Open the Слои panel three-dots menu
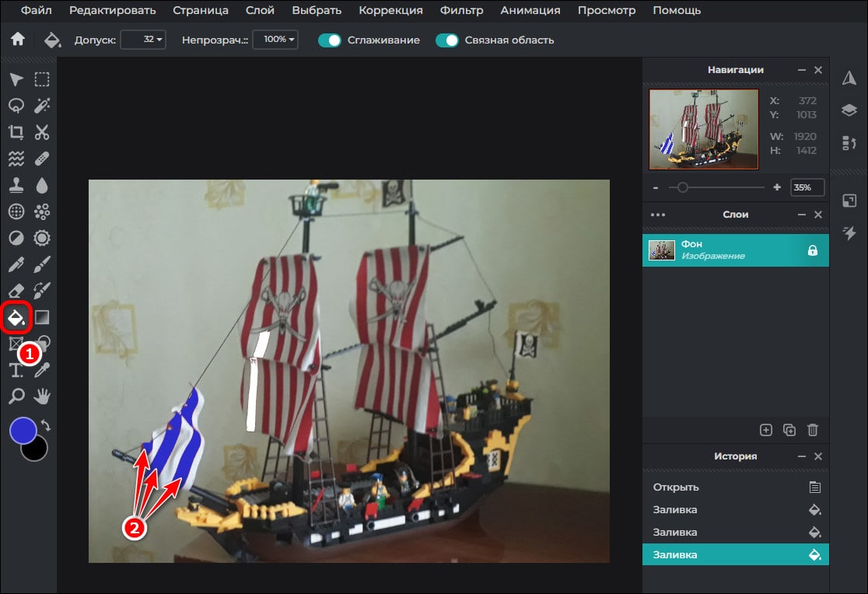Viewport: 868px width, 594px height. [658, 215]
